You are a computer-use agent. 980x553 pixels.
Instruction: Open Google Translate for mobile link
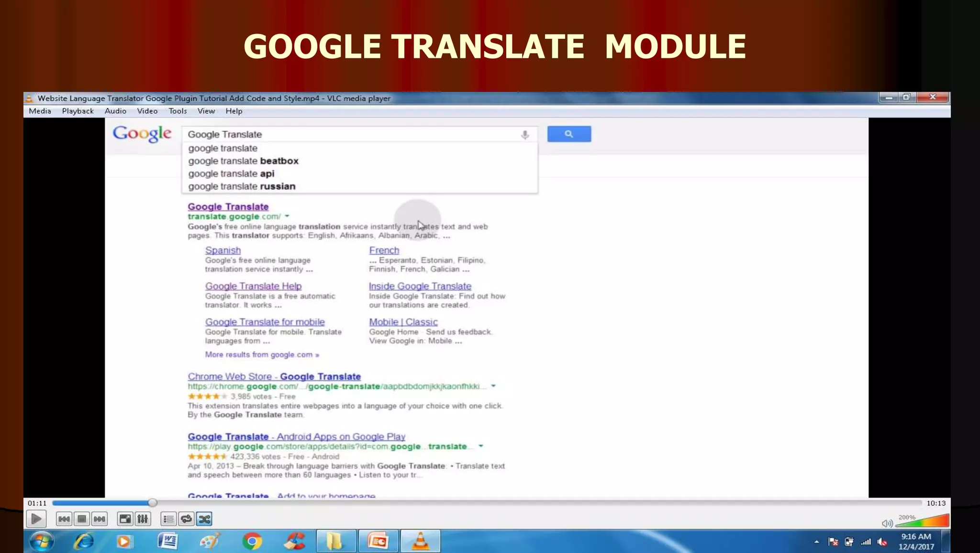(x=265, y=322)
